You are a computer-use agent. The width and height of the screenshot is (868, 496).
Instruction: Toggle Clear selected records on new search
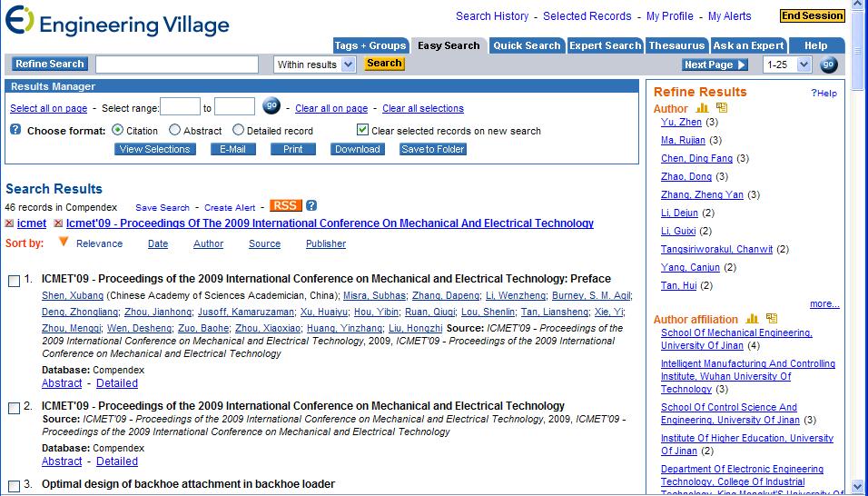[362, 130]
